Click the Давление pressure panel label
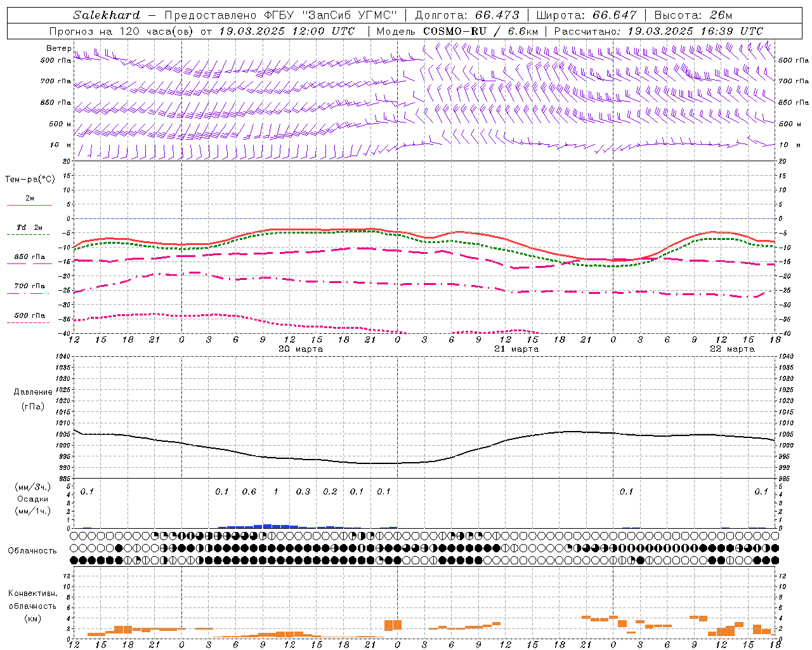This screenshot has height=650, width=812. tap(33, 392)
